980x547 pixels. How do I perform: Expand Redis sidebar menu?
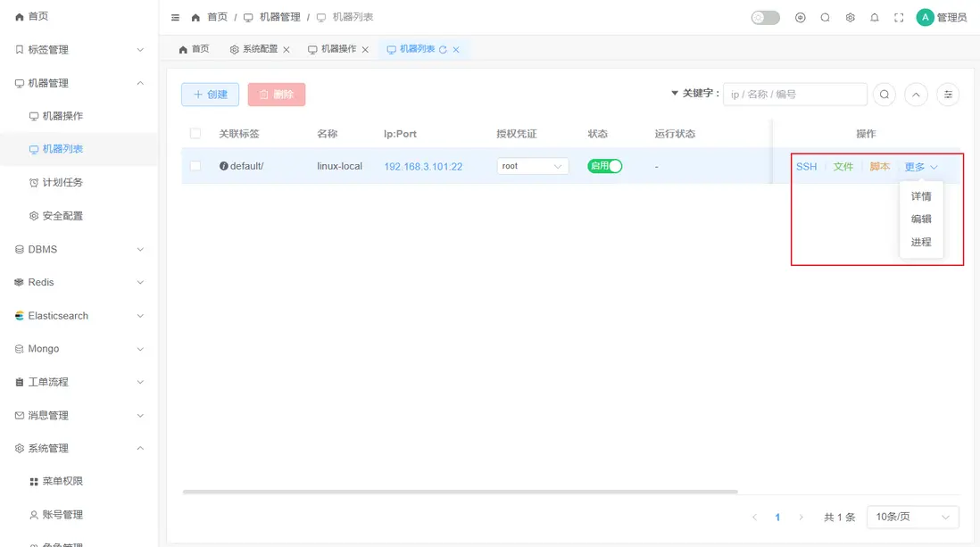coord(79,282)
